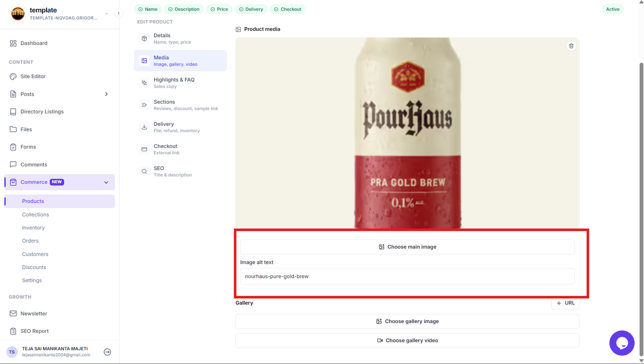
Task: Open the chat support bubble
Action: (x=622, y=343)
